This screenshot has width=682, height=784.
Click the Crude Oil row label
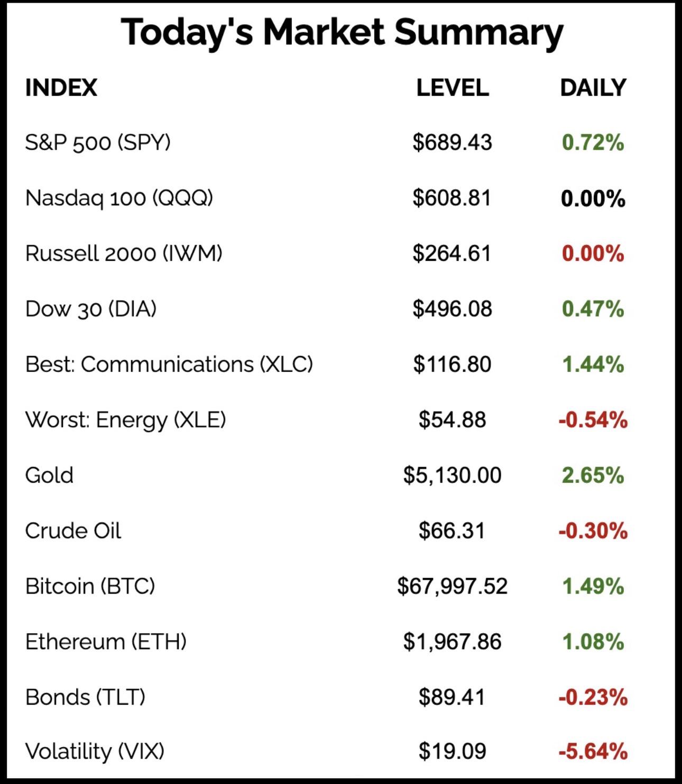[x=73, y=531]
